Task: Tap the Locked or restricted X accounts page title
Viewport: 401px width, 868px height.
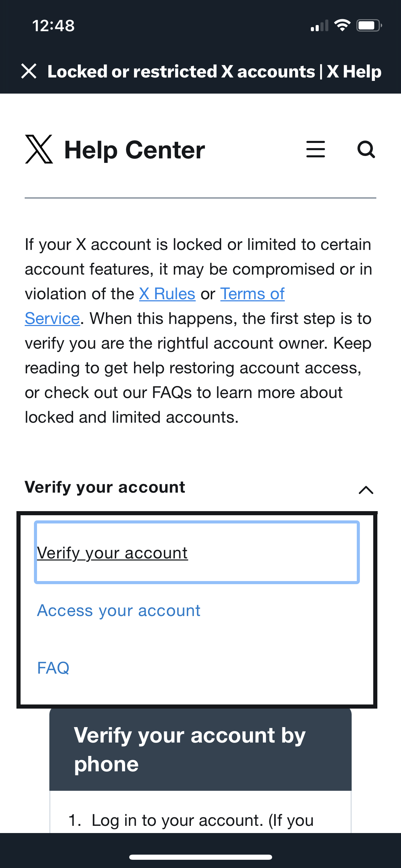Action: [214, 72]
